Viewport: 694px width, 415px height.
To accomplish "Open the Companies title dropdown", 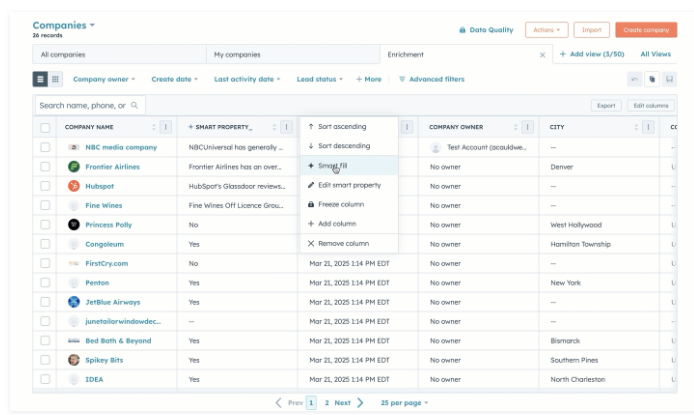I will [x=64, y=25].
